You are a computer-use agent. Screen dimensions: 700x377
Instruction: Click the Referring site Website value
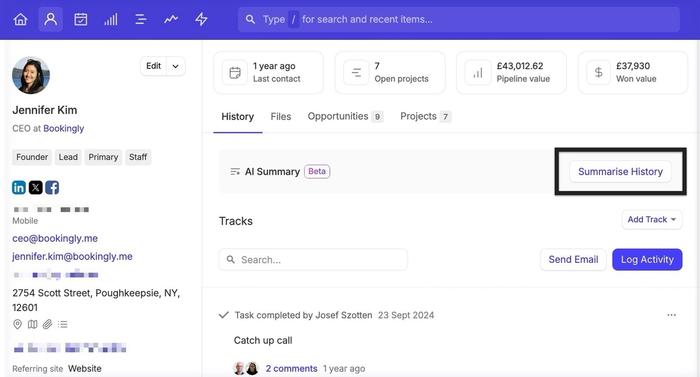pyautogui.click(x=84, y=369)
